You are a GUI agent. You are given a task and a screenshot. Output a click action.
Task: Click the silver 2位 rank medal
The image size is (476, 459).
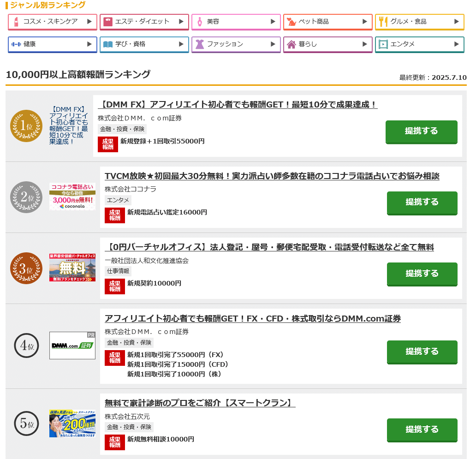(26, 197)
